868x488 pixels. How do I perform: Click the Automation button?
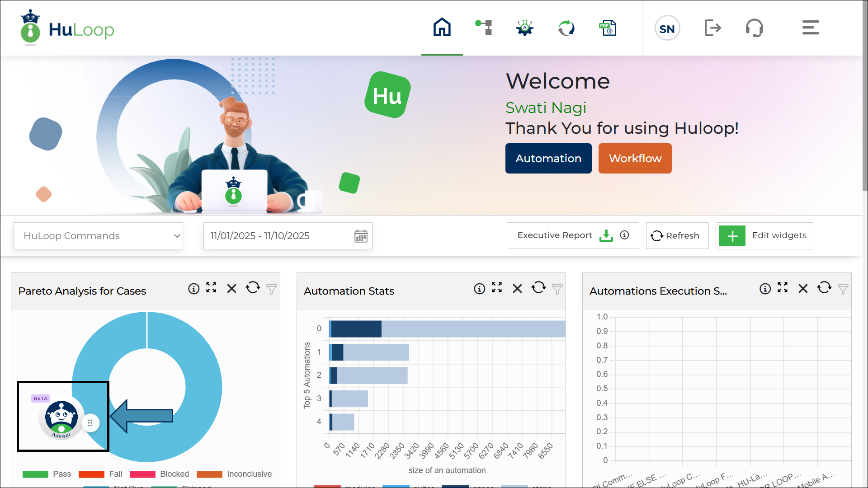coord(548,159)
